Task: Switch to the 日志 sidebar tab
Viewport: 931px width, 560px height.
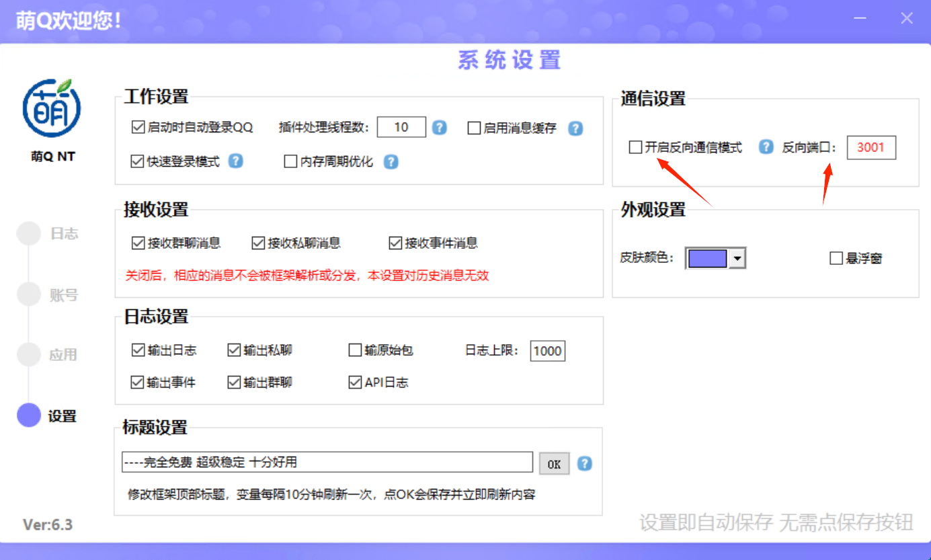Action: tap(63, 234)
